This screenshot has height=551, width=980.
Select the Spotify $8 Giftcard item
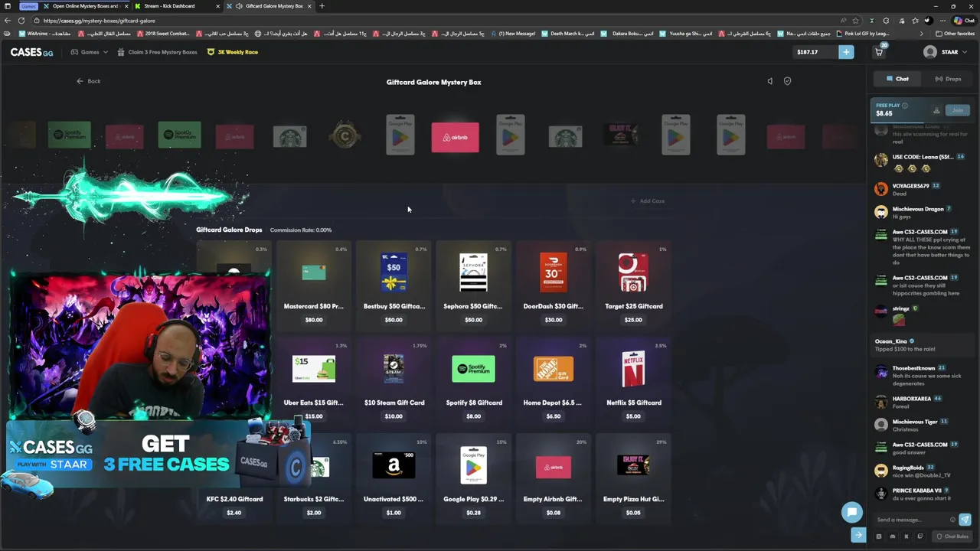pos(473,383)
